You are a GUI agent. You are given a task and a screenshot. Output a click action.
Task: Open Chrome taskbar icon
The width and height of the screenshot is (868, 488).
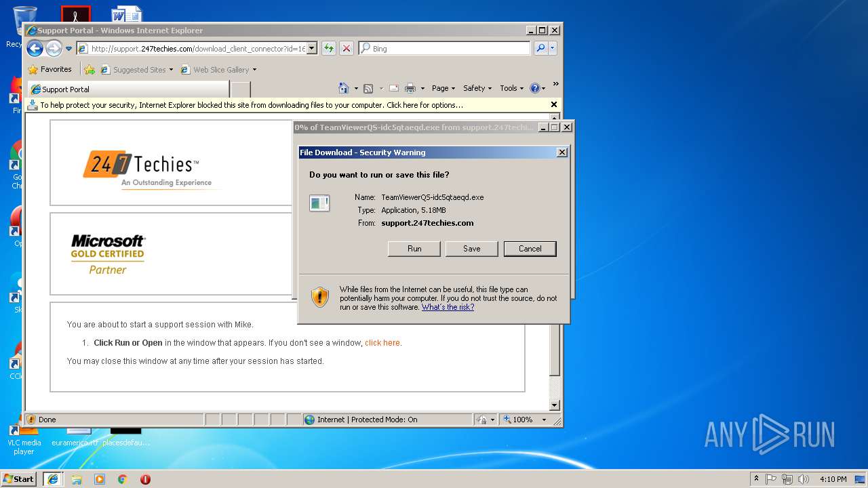(x=122, y=479)
